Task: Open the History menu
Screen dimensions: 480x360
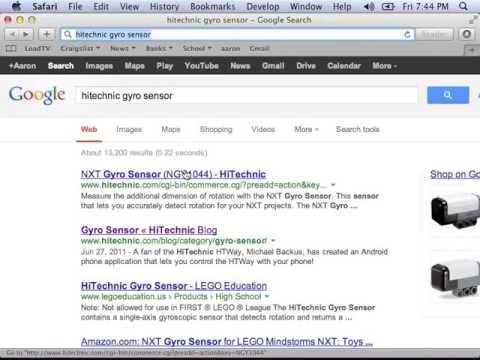Action: pyautogui.click(x=164, y=6)
